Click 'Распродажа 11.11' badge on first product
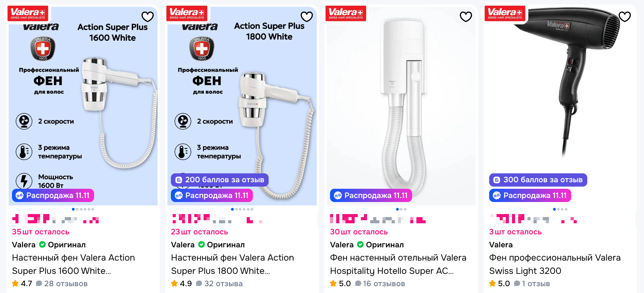The image size is (644, 293). pos(53,196)
